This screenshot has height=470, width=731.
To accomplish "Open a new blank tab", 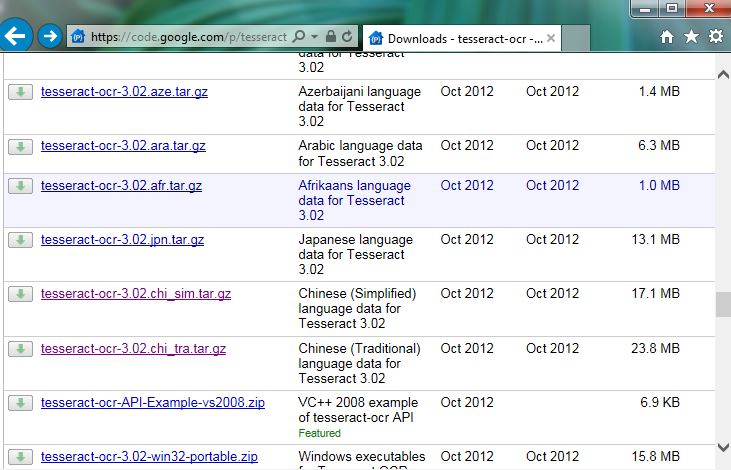I will (x=576, y=39).
